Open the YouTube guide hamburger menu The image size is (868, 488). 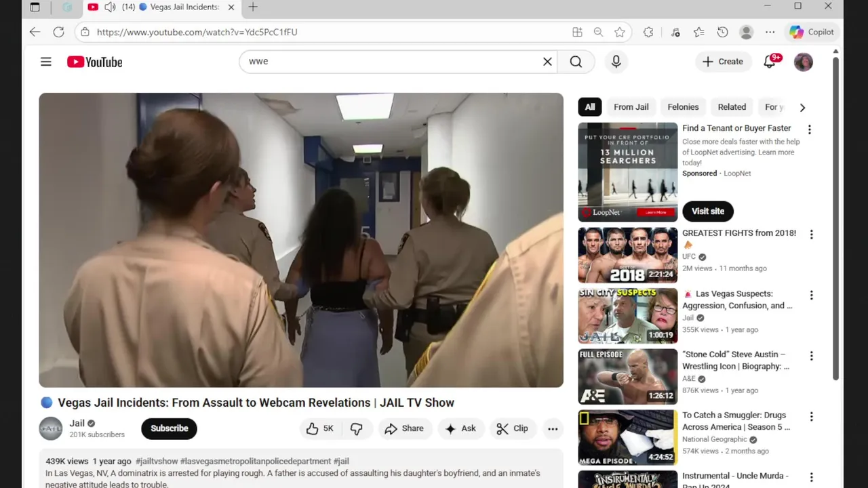coord(46,62)
